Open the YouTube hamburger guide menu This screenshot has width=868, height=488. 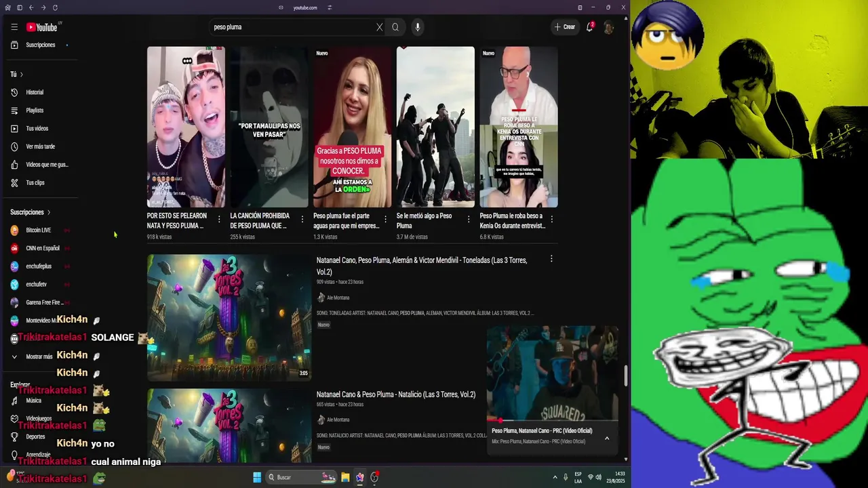click(14, 27)
